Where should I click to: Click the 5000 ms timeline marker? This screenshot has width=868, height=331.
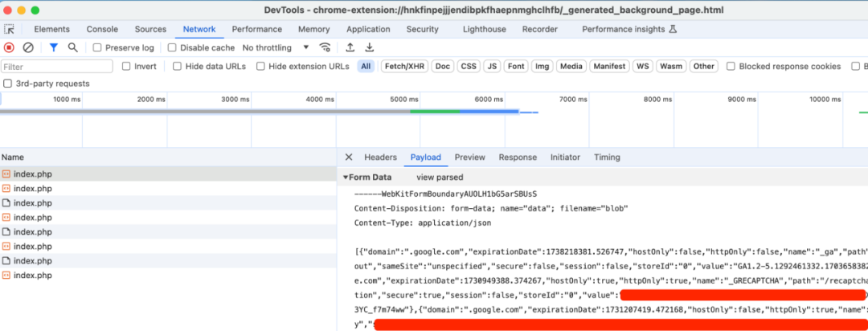(x=404, y=99)
